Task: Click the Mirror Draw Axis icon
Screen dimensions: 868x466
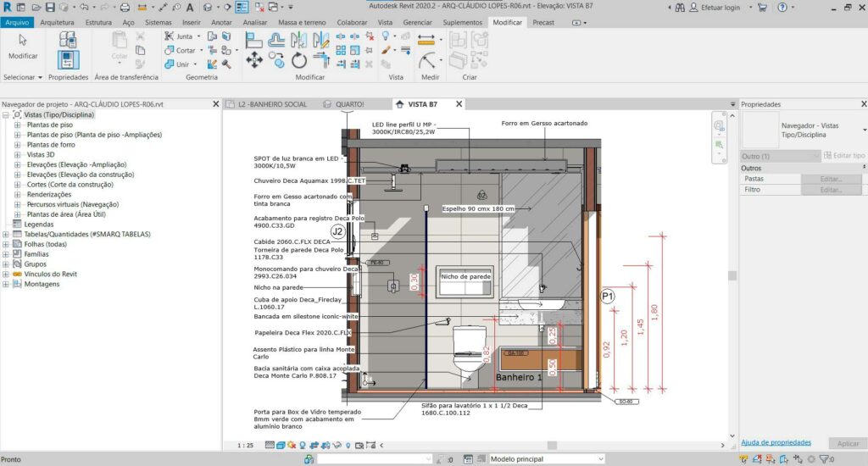Action: [x=321, y=40]
